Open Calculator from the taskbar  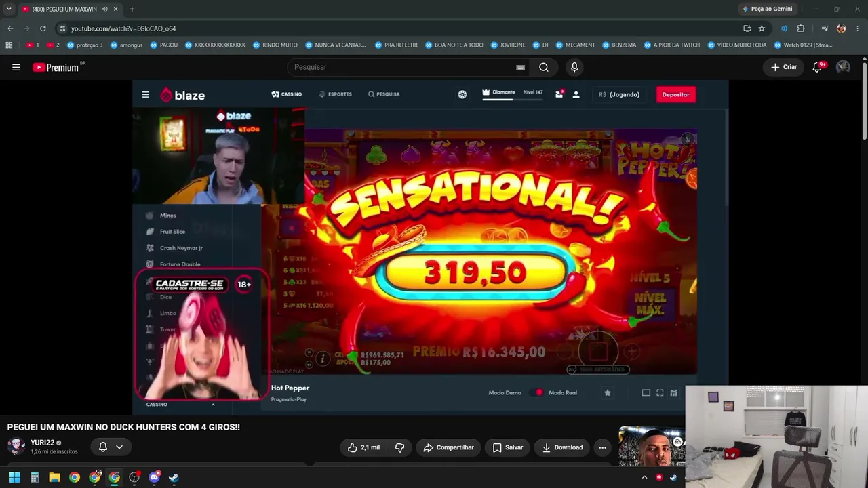point(35,477)
